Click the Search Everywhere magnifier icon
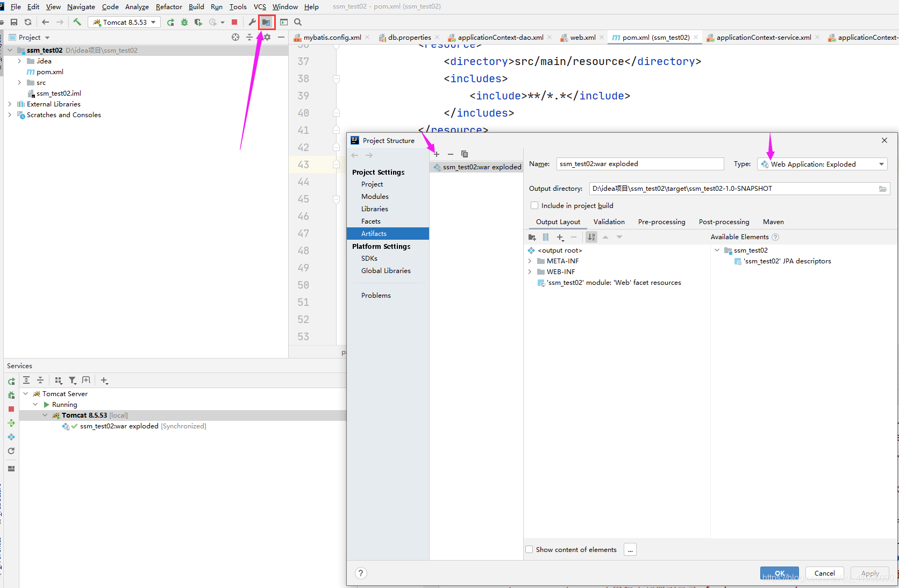Viewport: 899px width, 588px height. (x=298, y=22)
